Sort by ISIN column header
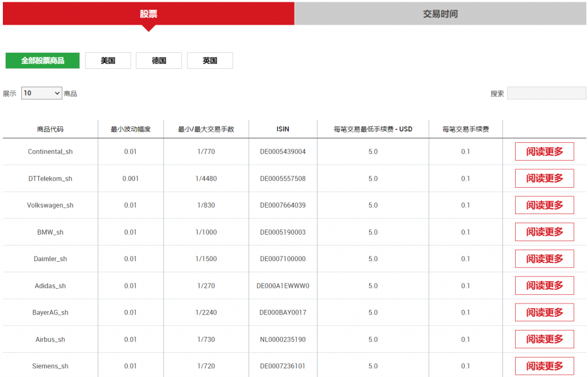Image resolution: width=588 pixels, height=377 pixels. 283,129
